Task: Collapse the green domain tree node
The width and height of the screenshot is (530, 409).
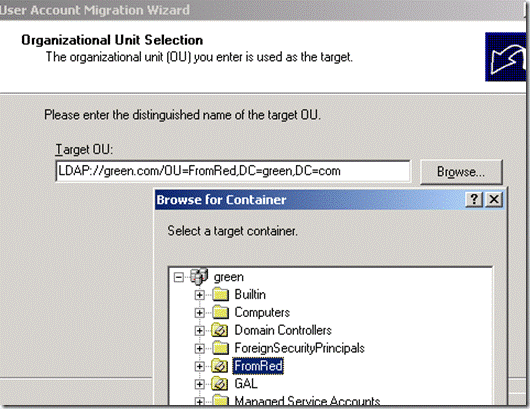Action: click(178, 278)
